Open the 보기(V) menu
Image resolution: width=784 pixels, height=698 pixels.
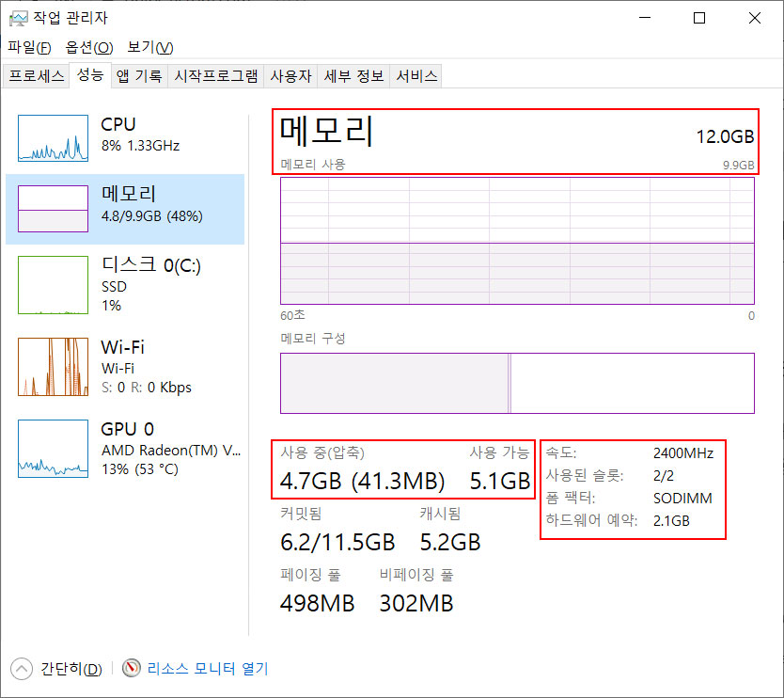point(150,48)
